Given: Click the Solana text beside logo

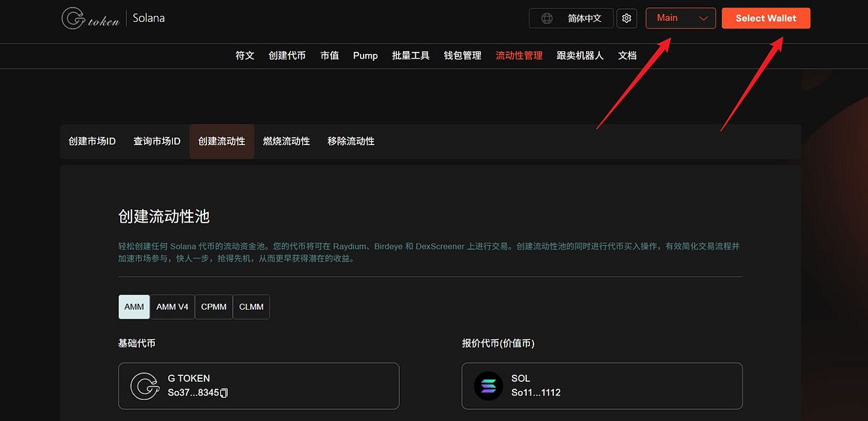Looking at the screenshot, I should tap(148, 18).
